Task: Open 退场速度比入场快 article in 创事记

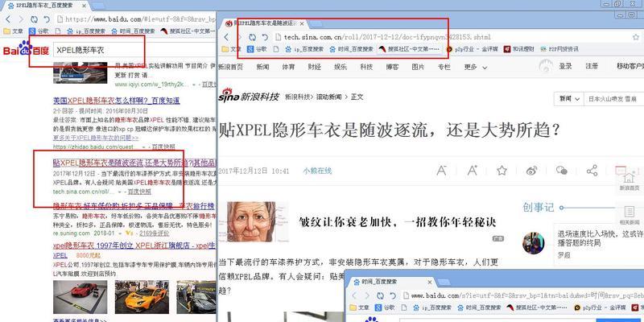Action: pos(600,238)
